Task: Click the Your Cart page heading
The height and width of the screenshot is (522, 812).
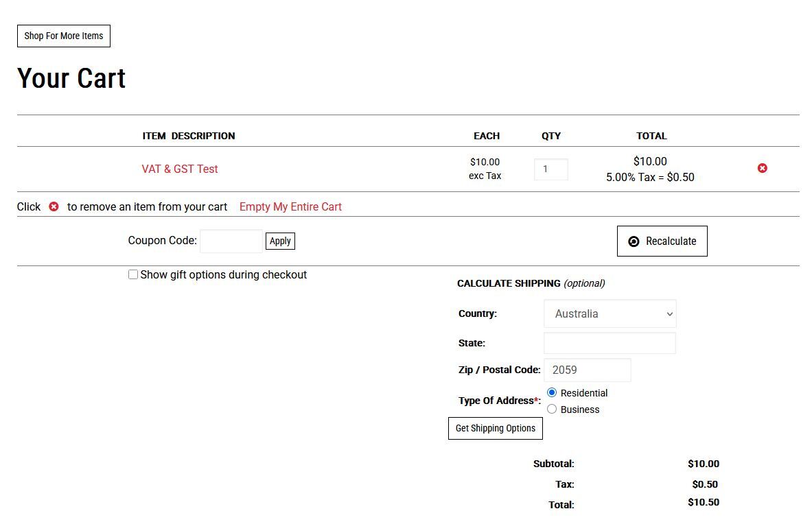Action: (x=71, y=78)
